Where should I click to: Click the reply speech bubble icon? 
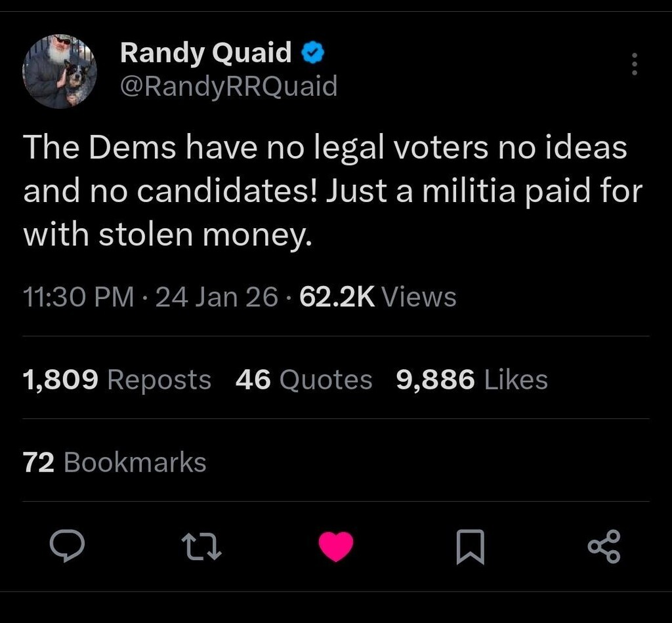pyautogui.click(x=67, y=547)
